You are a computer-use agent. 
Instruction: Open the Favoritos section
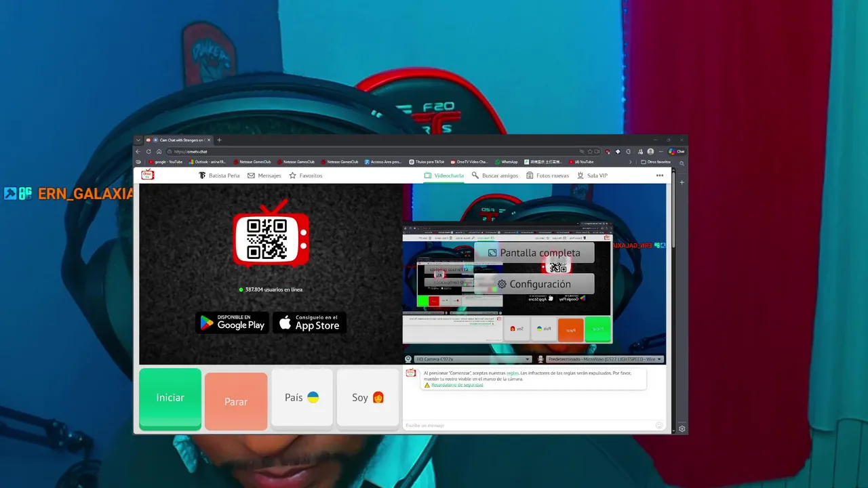tap(306, 176)
